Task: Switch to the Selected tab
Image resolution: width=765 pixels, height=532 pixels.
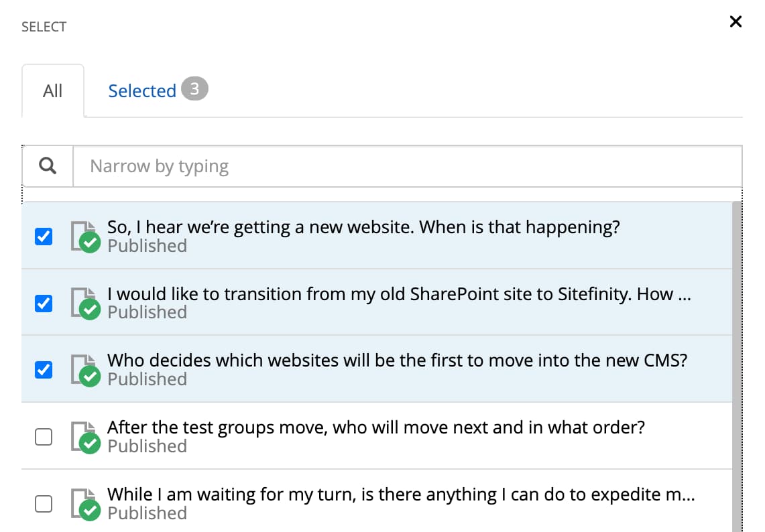Action: [142, 90]
